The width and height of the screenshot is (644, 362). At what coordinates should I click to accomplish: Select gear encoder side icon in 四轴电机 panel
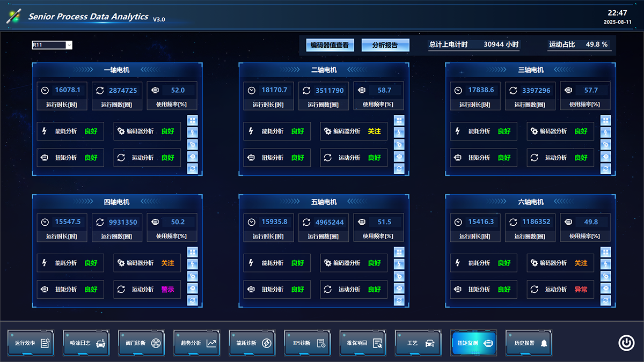click(x=193, y=276)
